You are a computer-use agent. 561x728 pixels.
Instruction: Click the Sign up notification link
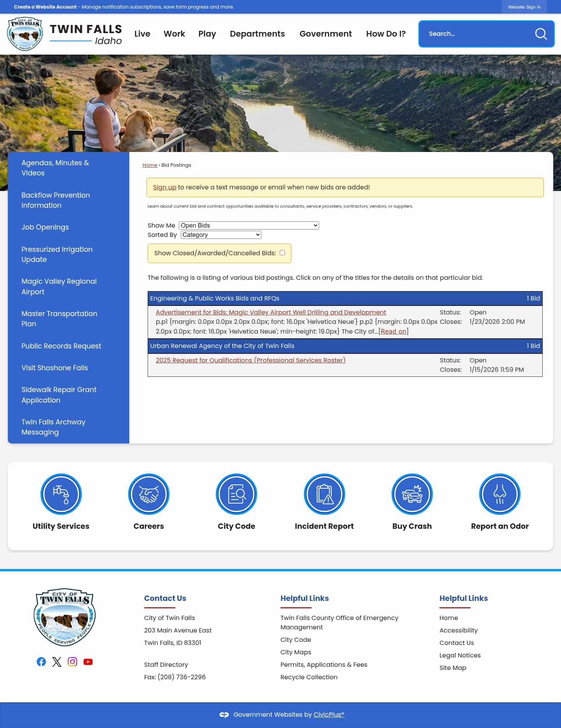coord(164,187)
